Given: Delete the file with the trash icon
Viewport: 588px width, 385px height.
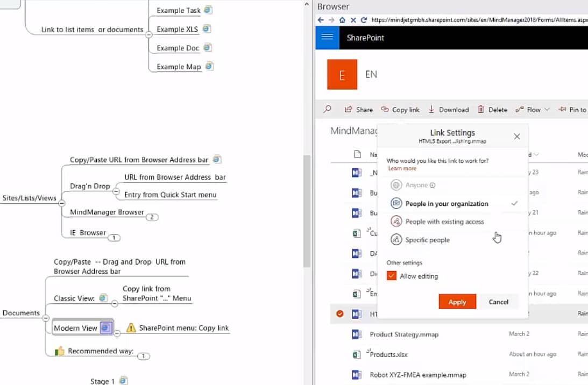Looking at the screenshot, I should (480, 109).
